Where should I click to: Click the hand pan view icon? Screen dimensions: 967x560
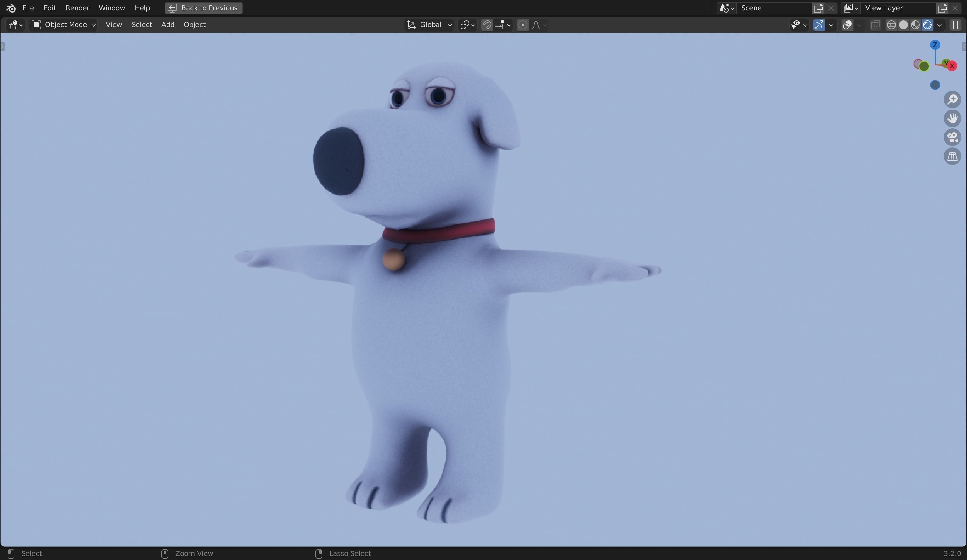[x=953, y=118]
